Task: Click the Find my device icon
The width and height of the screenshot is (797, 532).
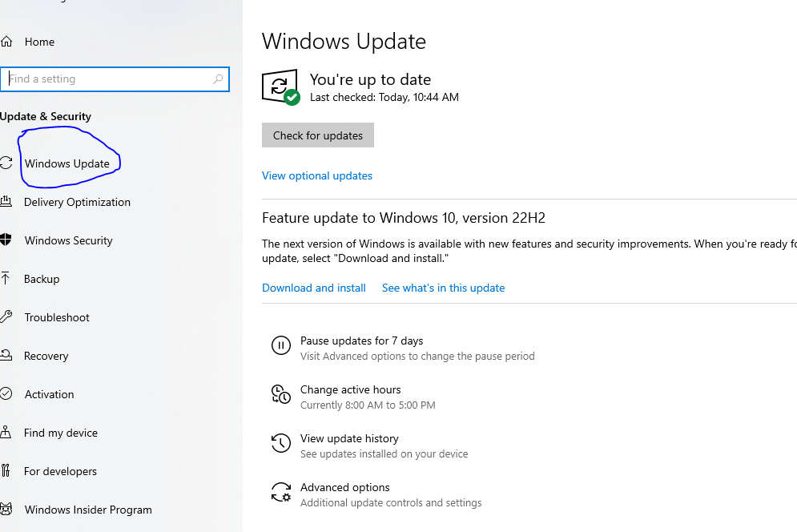Action: 6,433
